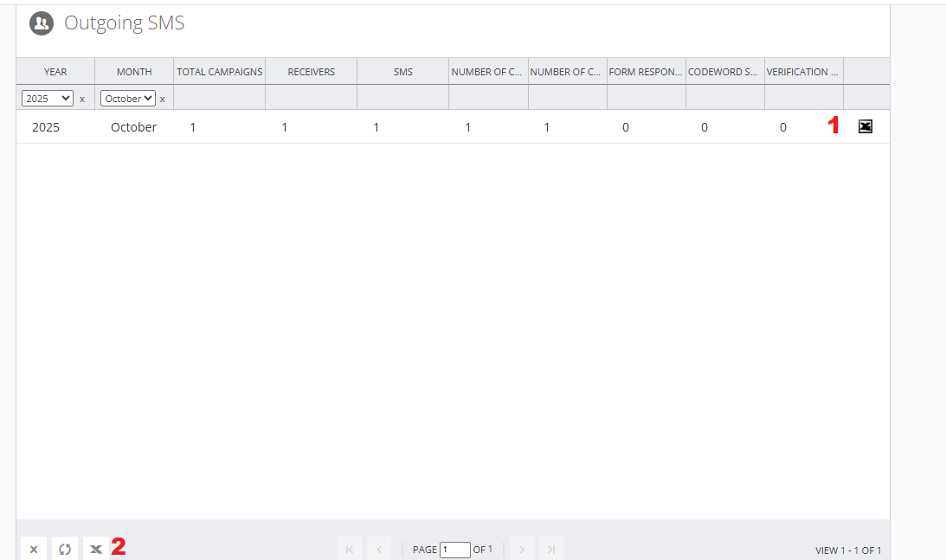Sort by the RECEIVERS column header
The width and height of the screenshot is (946, 560).
point(312,72)
